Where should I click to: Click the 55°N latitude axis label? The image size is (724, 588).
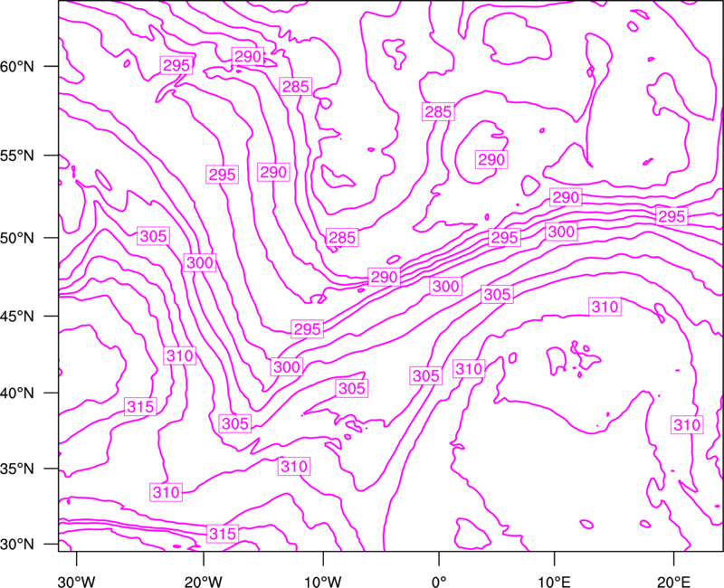[17, 156]
